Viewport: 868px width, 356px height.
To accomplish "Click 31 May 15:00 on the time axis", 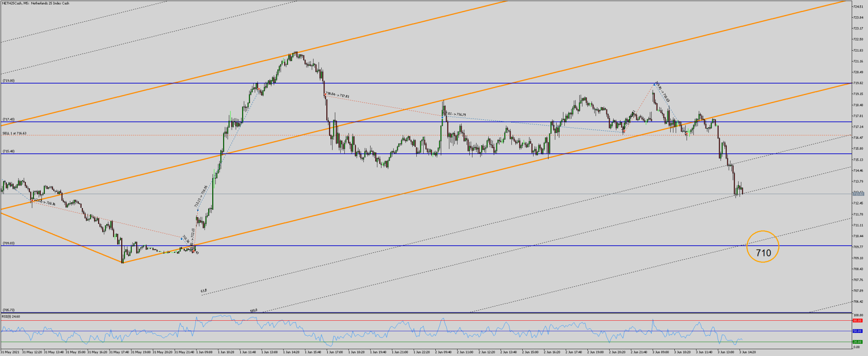I will [x=76, y=351].
